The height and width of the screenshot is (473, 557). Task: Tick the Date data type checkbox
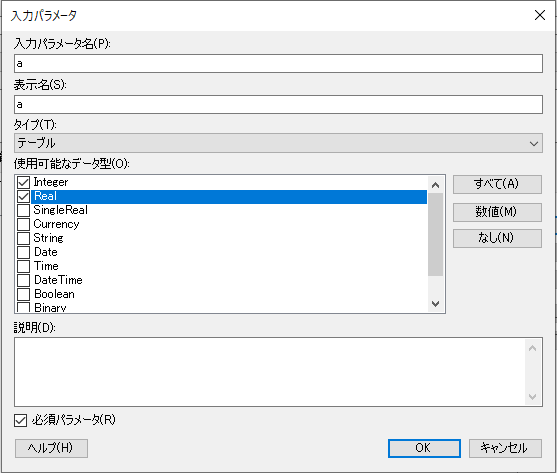pos(23,252)
